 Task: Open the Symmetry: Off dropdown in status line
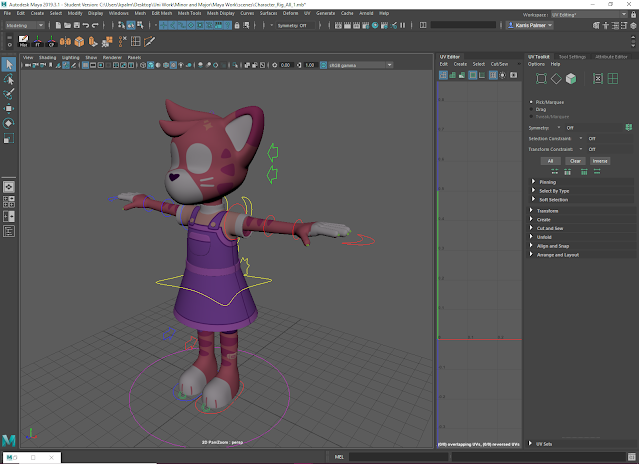tap(296, 25)
